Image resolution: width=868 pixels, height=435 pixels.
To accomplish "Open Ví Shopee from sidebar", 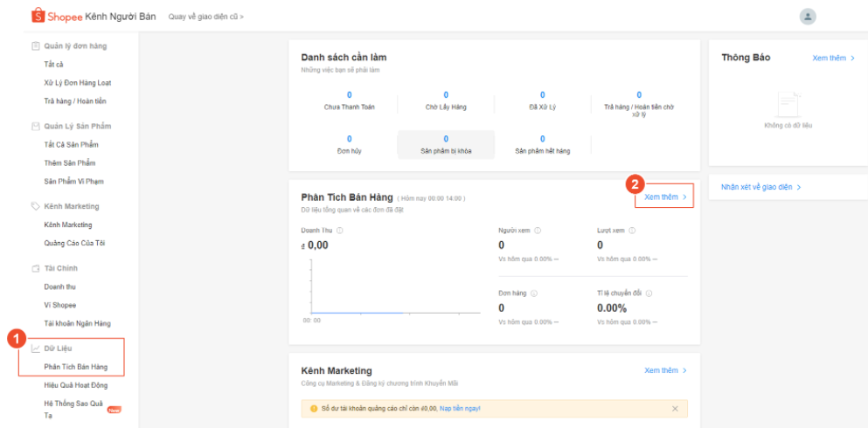I will pos(60,305).
